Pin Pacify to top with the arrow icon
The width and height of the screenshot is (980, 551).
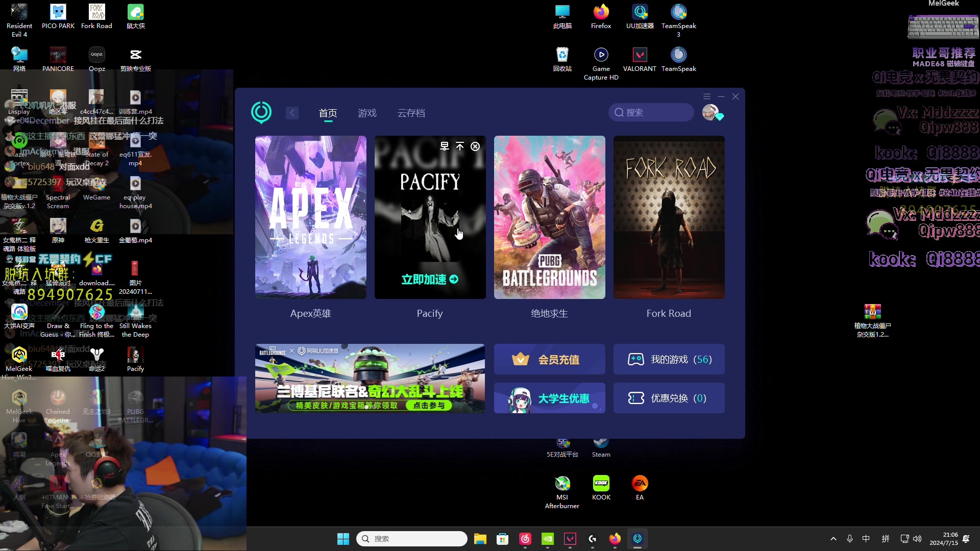(460, 146)
